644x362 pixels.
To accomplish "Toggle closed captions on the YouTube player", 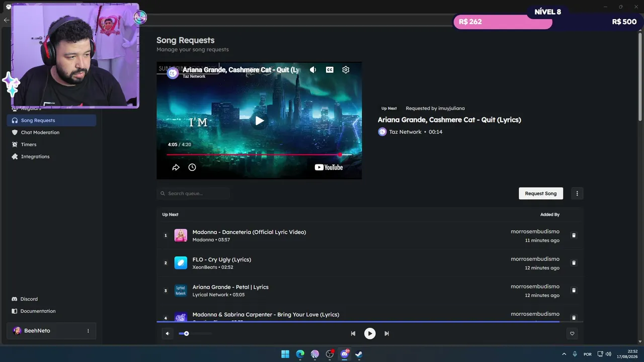I will pyautogui.click(x=330, y=70).
